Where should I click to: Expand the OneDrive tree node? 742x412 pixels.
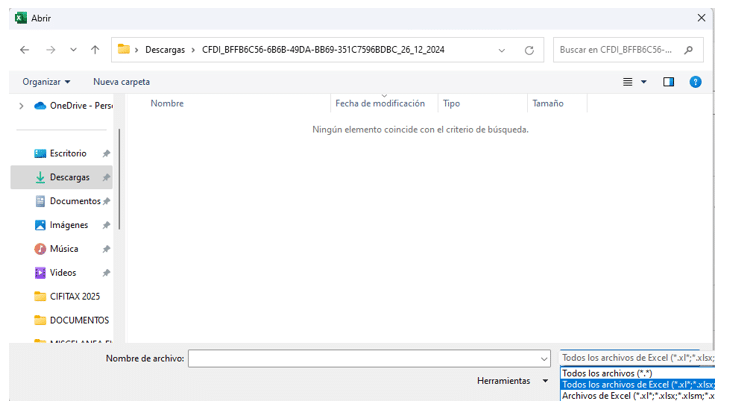(21, 105)
